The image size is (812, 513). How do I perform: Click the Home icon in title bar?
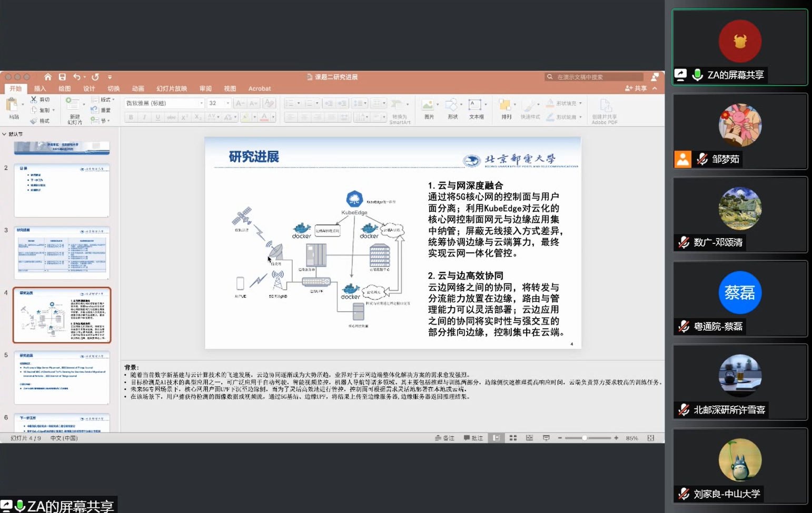coord(48,77)
